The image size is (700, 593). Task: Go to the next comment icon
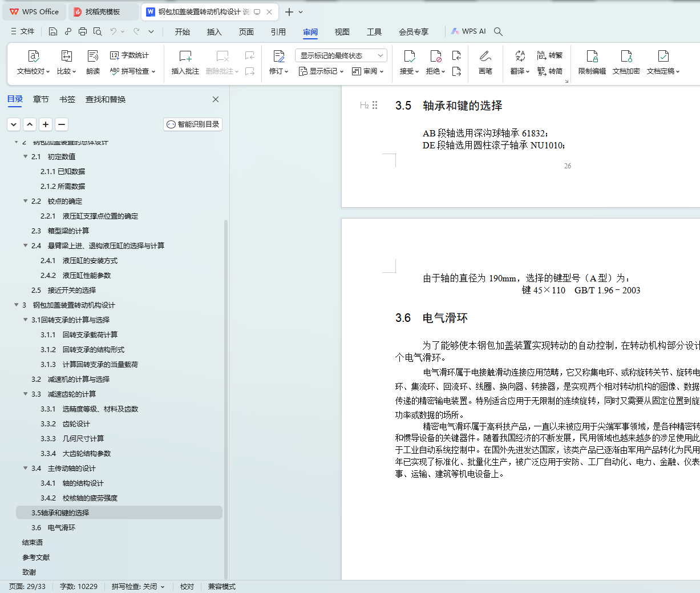[x=250, y=71]
